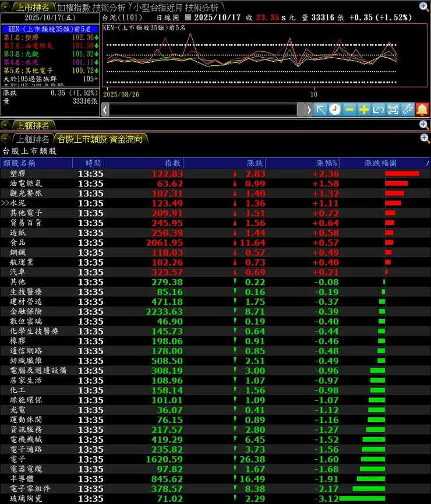Click 金融保險 index value 2233.63
The height and width of the screenshot is (504, 431).
[x=164, y=312]
